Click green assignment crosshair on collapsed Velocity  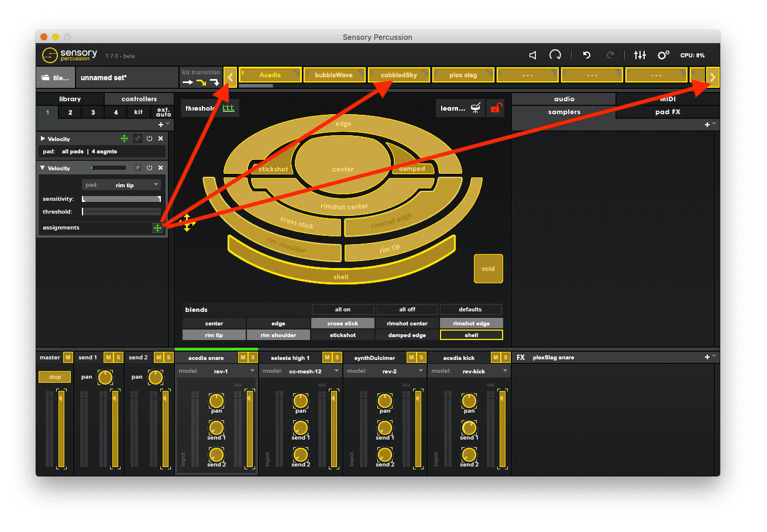(x=124, y=139)
